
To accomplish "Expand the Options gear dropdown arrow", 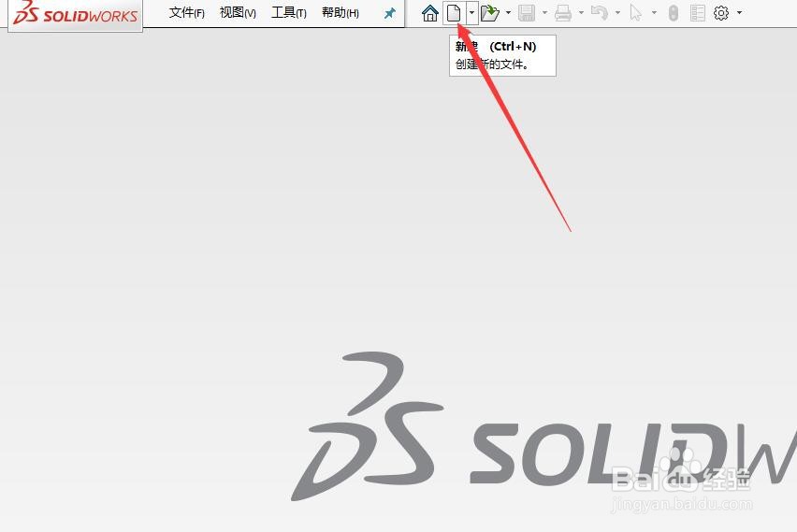I will pos(739,12).
